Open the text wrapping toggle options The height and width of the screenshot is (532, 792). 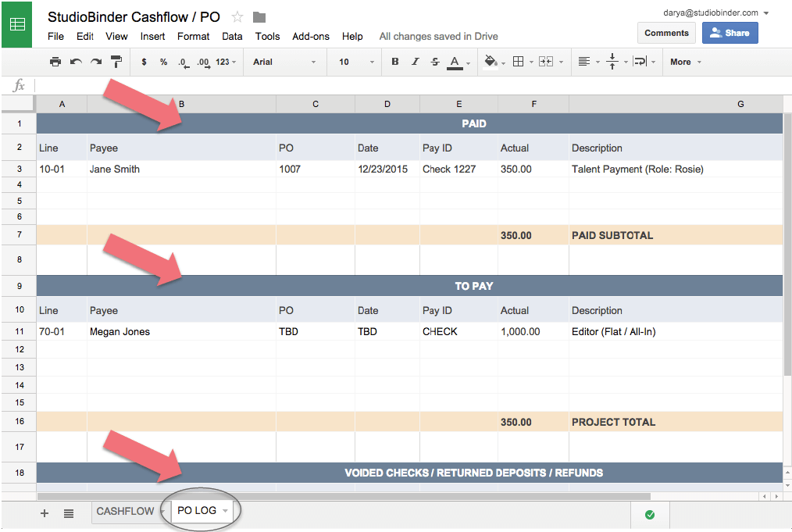[641, 62]
